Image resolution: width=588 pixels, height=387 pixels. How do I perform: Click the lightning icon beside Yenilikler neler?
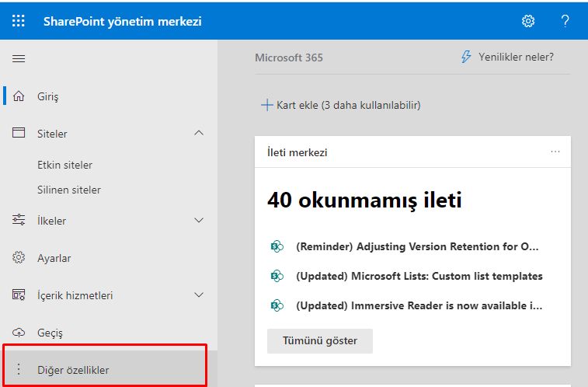pos(466,57)
